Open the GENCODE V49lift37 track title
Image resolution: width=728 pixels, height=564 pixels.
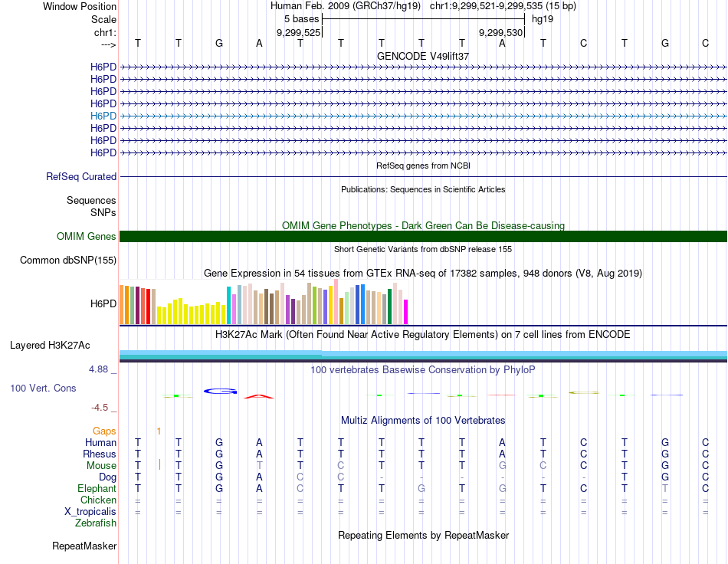tap(423, 56)
